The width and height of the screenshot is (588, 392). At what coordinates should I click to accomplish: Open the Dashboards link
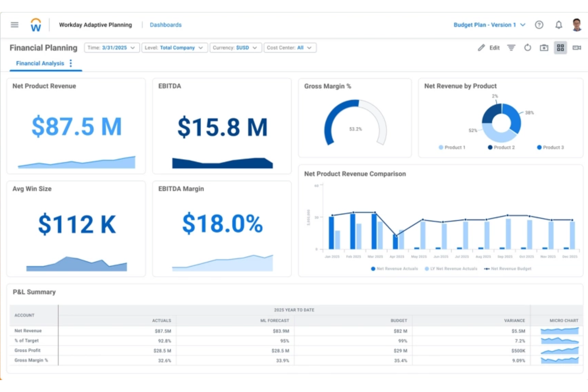point(166,25)
